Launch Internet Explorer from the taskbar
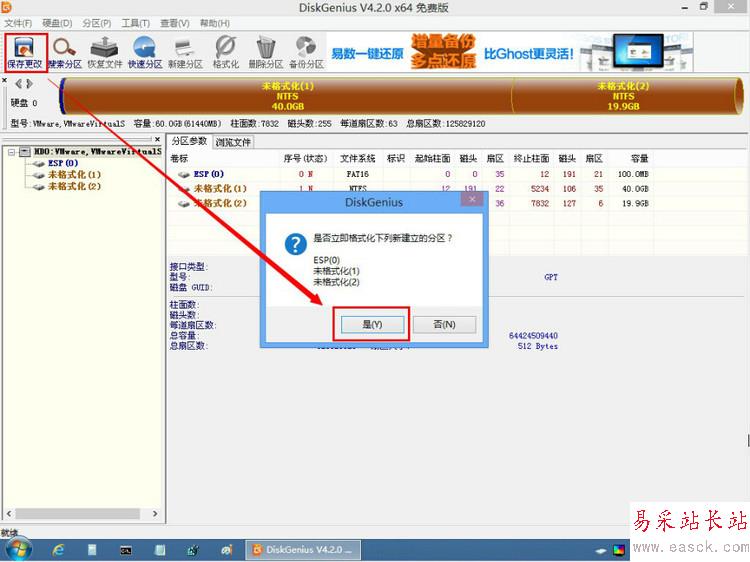750x562 pixels. click(x=58, y=550)
